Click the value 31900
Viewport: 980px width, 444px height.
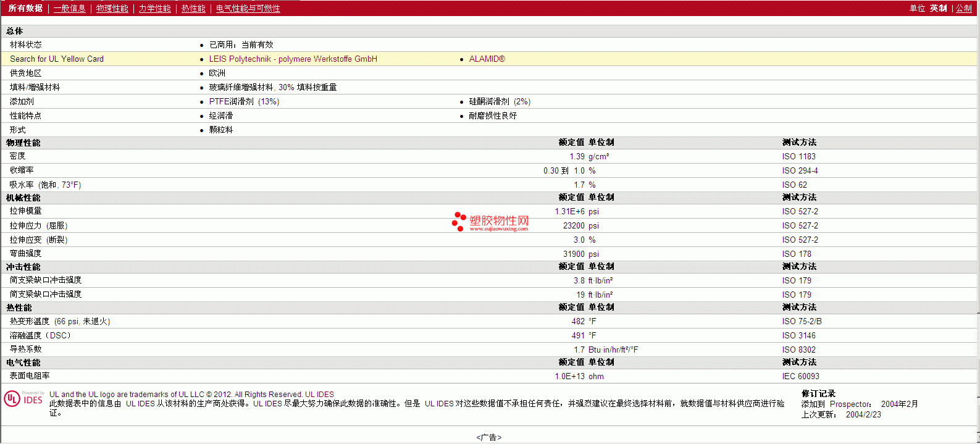tap(574, 254)
